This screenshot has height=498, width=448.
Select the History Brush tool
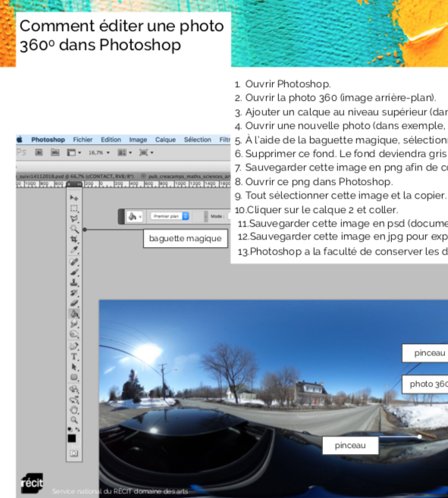[x=74, y=293]
